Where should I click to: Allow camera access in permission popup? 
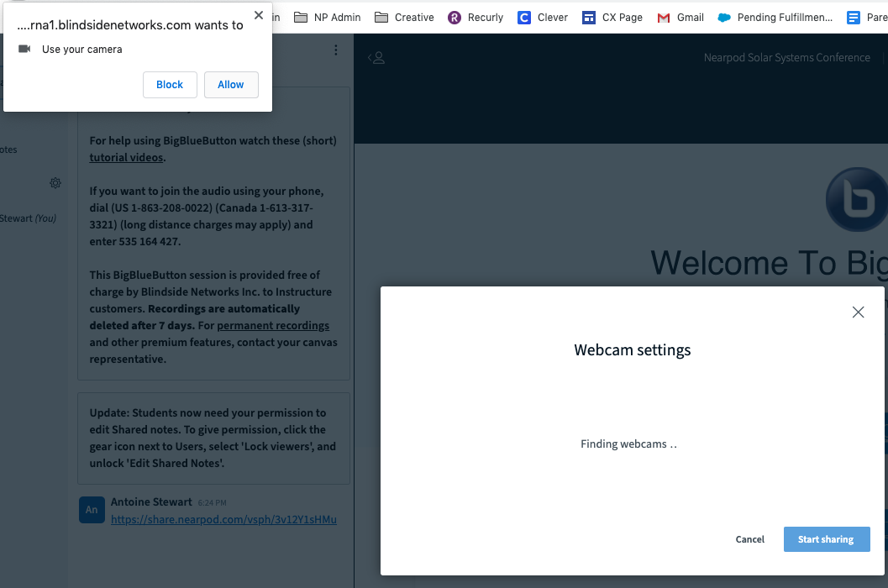230,85
